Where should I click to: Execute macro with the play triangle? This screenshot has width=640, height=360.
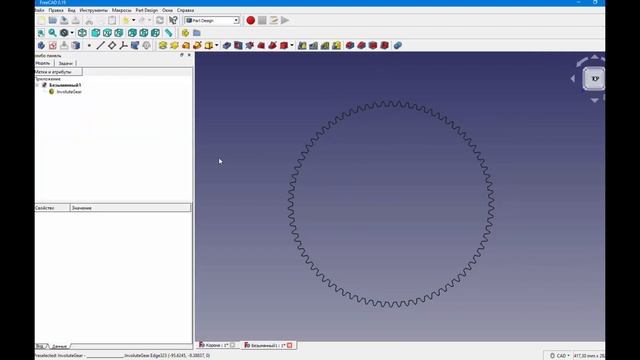(285, 20)
